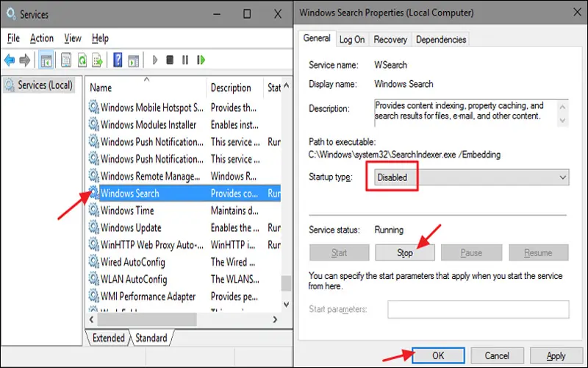Viewport: 588px width, 368px height.
Task: Click services list scroll up arrow
Action: pyautogui.click(x=287, y=85)
